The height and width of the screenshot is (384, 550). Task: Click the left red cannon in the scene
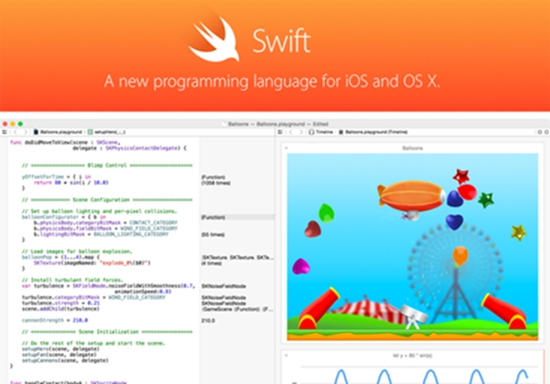[318, 309]
